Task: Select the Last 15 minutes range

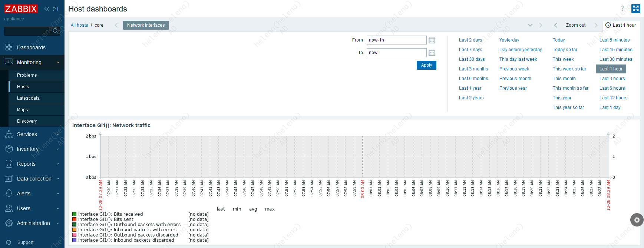Action: pyautogui.click(x=615, y=50)
